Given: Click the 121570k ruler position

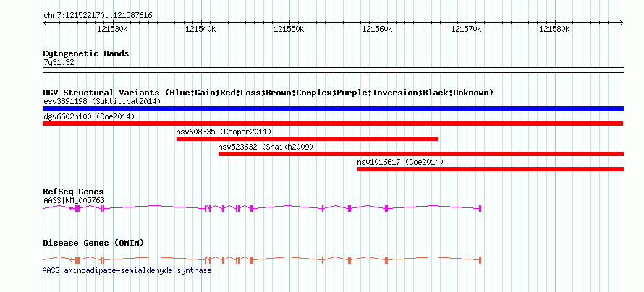Looking at the screenshot, I should [x=467, y=29].
